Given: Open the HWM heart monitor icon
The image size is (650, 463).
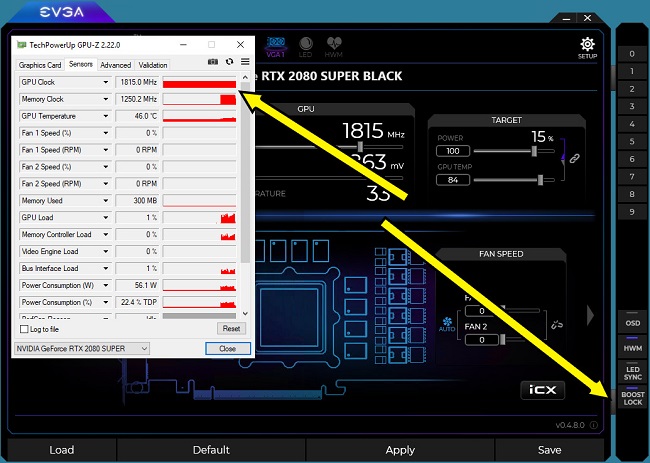Looking at the screenshot, I should pyautogui.click(x=334, y=47).
